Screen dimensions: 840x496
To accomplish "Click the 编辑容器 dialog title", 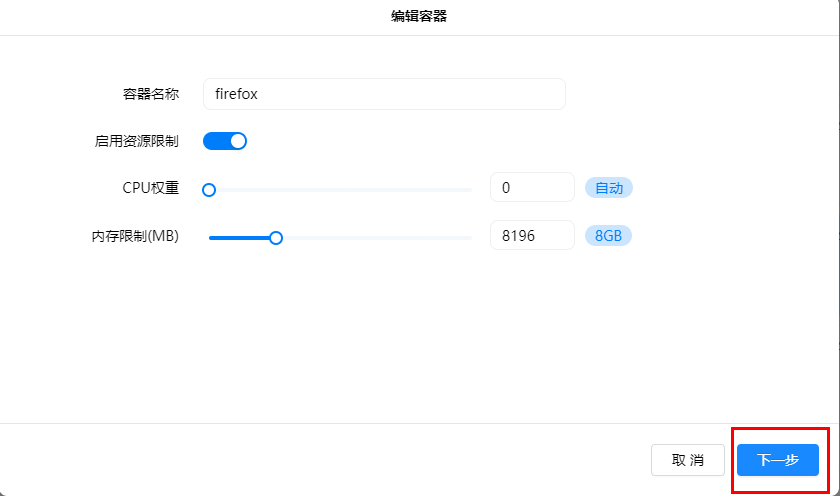I will pos(419,16).
